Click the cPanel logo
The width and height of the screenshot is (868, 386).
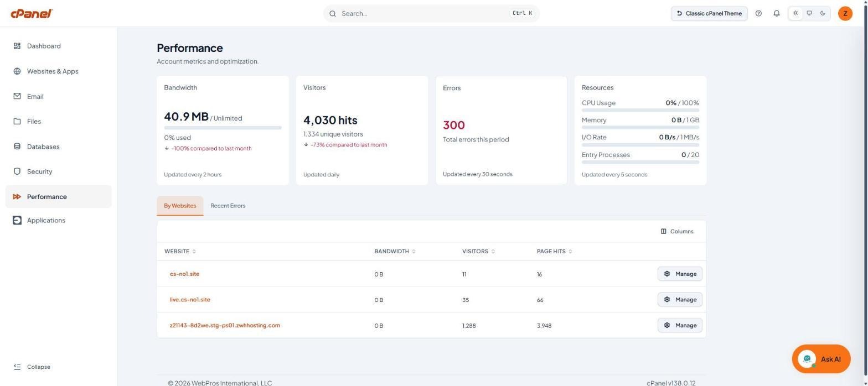pyautogui.click(x=32, y=13)
